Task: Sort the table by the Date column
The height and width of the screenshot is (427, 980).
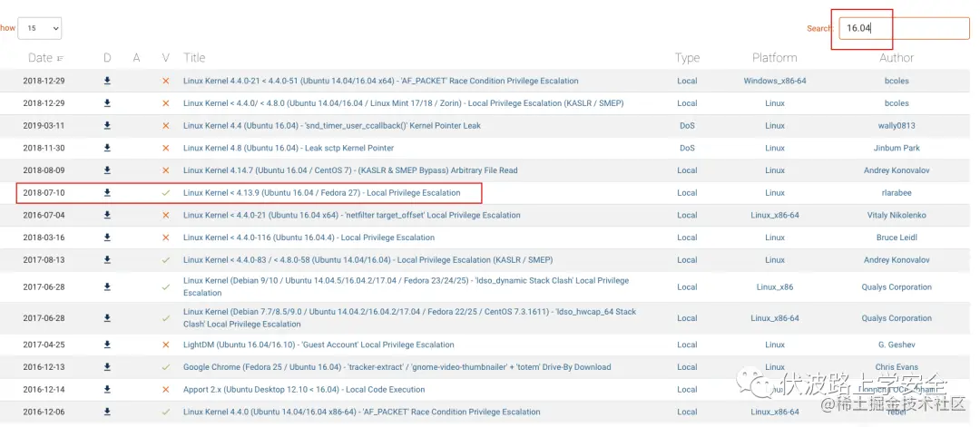Action: pyautogui.click(x=45, y=57)
